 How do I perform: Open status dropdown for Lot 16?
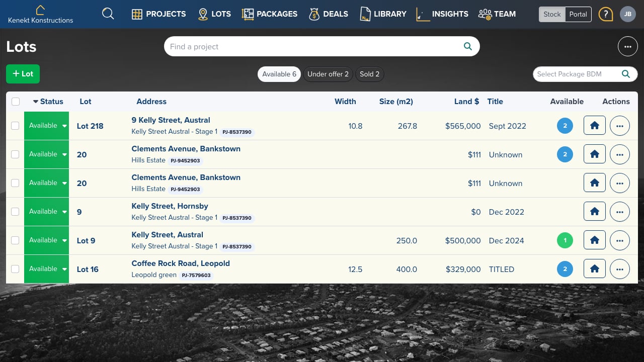46,269
